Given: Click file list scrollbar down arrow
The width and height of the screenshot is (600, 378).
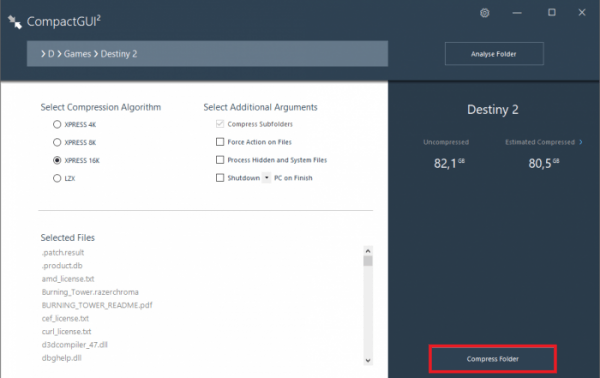Looking at the screenshot, I should (x=368, y=360).
